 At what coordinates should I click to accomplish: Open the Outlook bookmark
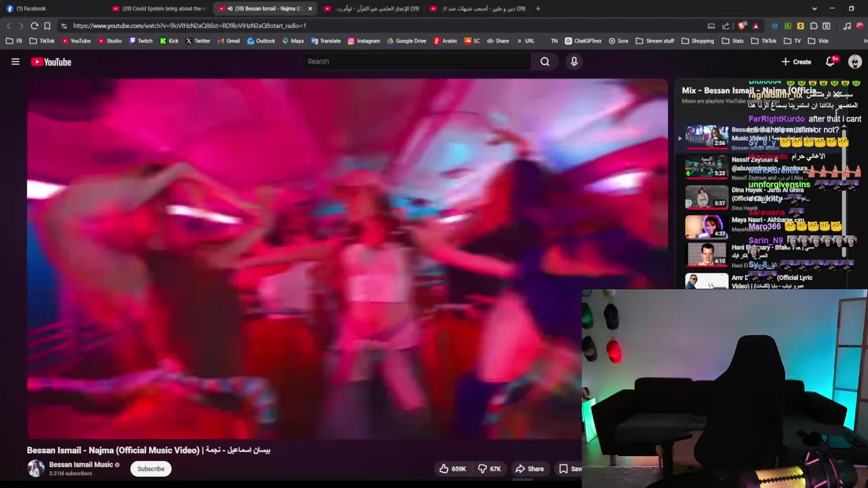pos(261,41)
